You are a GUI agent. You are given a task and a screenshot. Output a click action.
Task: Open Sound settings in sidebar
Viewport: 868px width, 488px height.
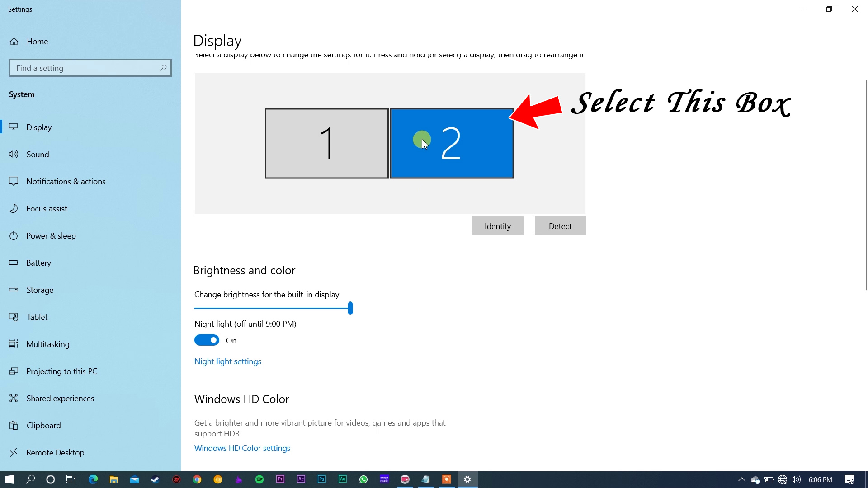click(38, 154)
